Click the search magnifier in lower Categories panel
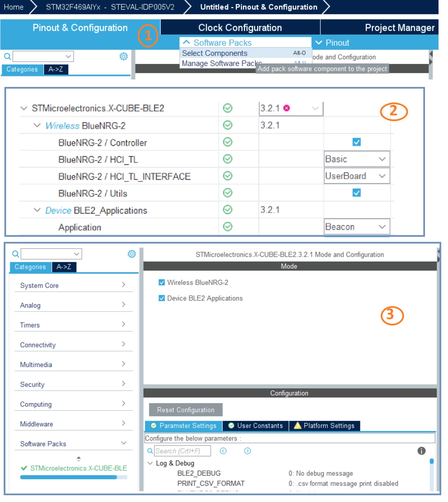This screenshot has height=502, width=448. 16,254
